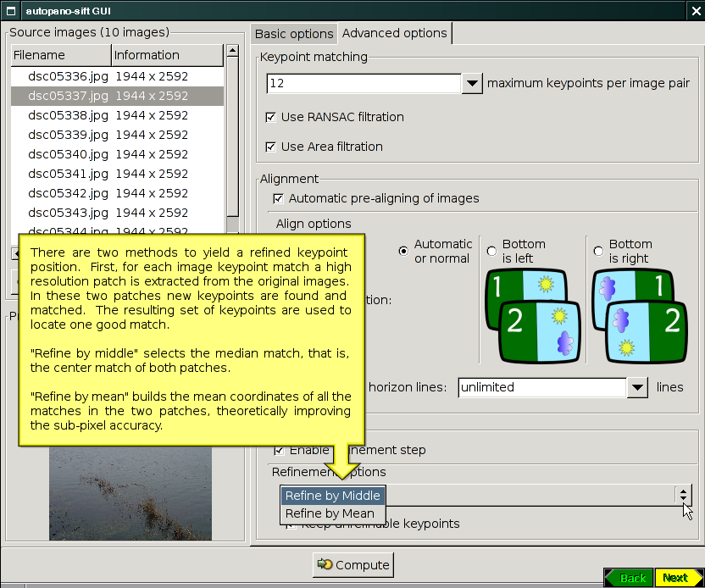This screenshot has height=588, width=705.
Task: Click the yellow Next arrow button
Action: click(x=678, y=578)
